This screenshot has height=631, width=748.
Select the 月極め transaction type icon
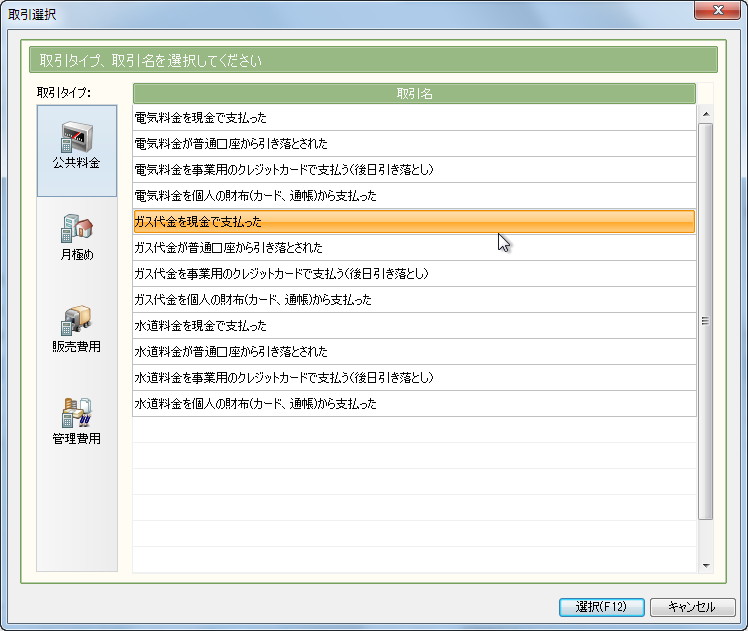tap(77, 237)
